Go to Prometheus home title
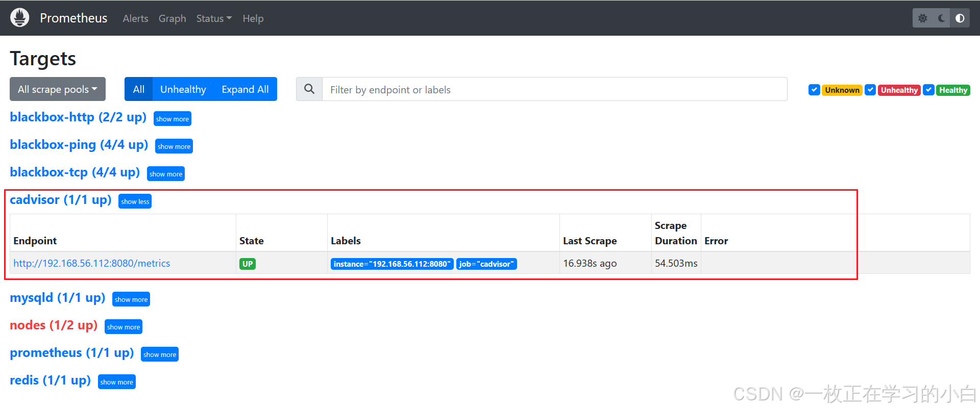The image size is (980, 410). click(73, 18)
